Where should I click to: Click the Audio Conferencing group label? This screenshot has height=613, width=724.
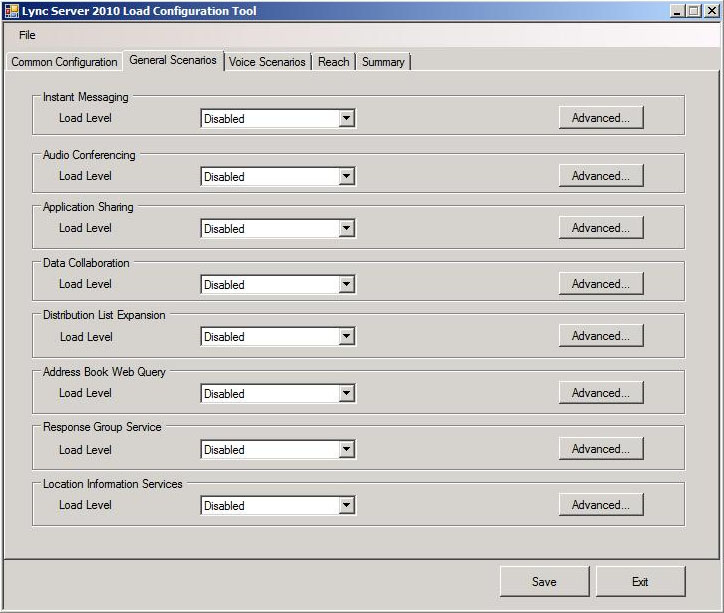(x=89, y=155)
